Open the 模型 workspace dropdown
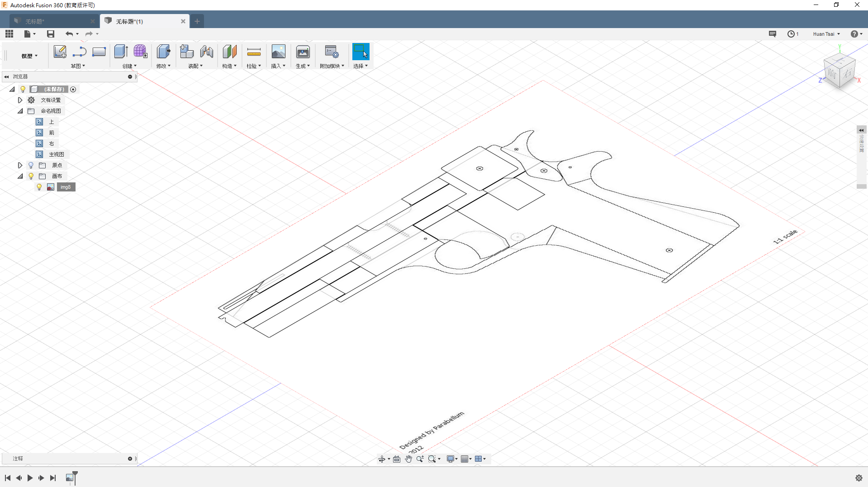The image size is (868, 487). pos(29,56)
